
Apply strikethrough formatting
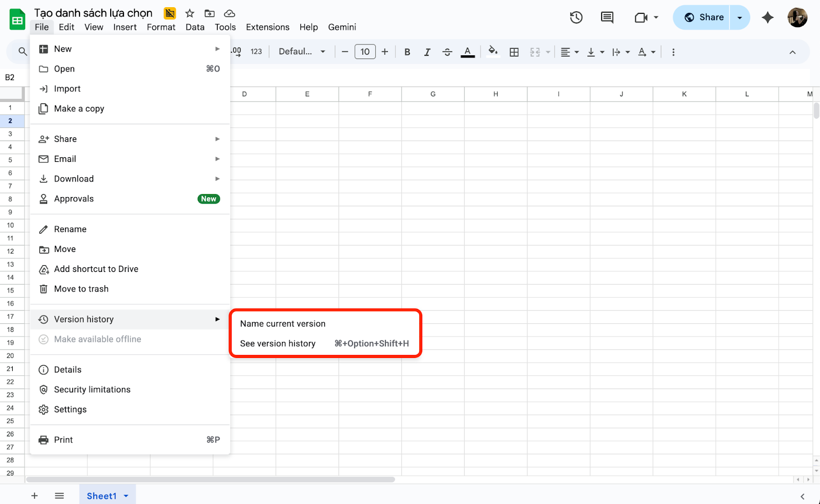pyautogui.click(x=447, y=52)
